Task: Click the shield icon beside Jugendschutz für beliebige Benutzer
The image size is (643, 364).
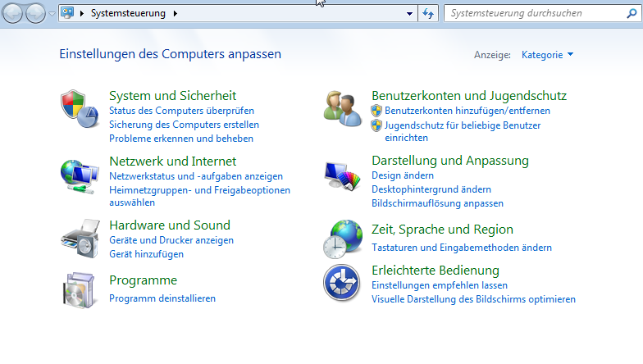Action: (x=376, y=125)
